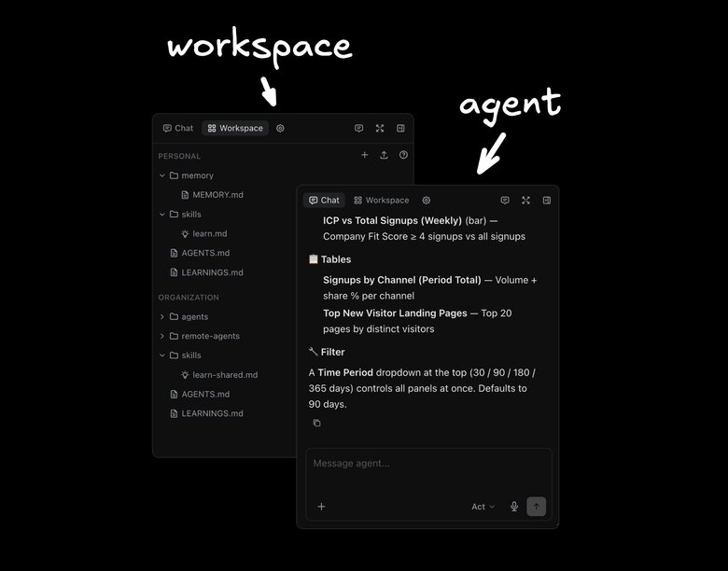Viewport: 728px width, 571px height.
Task: Open organization AGENTS.md file
Action: point(200,394)
